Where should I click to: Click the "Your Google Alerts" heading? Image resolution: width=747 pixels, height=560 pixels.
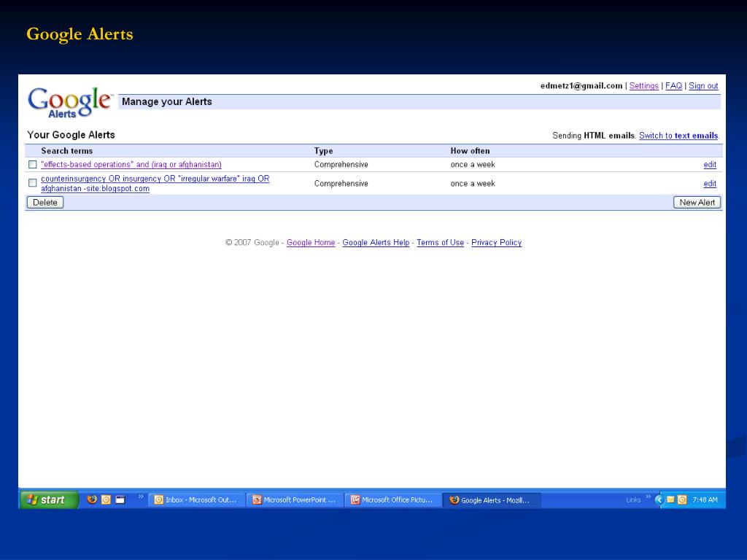(x=71, y=135)
